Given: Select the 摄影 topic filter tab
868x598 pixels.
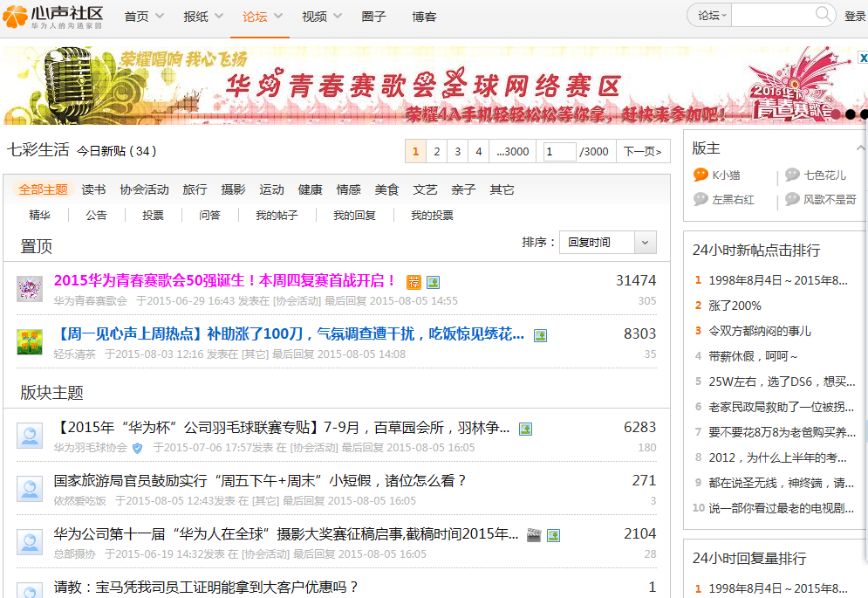Looking at the screenshot, I should tap(233, 189).
